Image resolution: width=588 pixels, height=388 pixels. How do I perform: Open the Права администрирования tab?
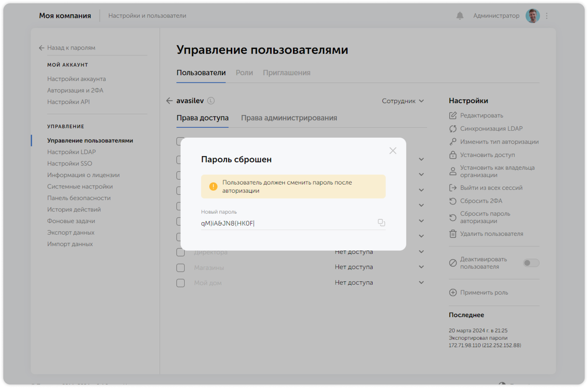click(x=289, y=118)
